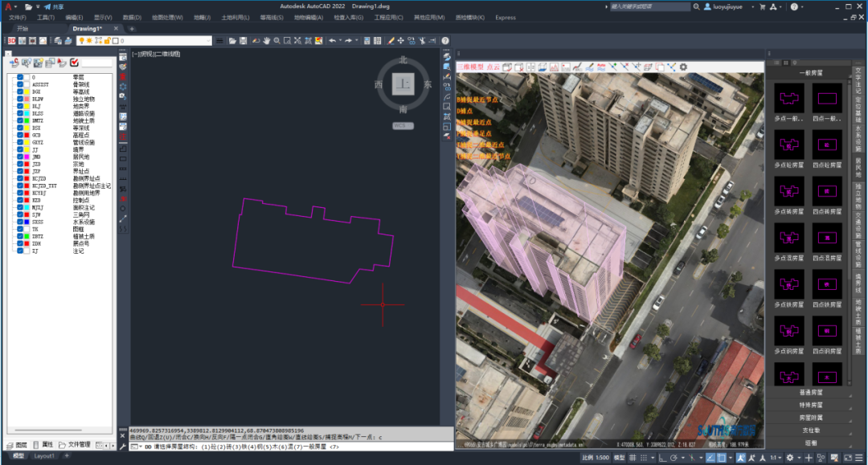Click the 三维模型 button
The width and height of the screenshot is (868, 465).
[x=470, y=67]
